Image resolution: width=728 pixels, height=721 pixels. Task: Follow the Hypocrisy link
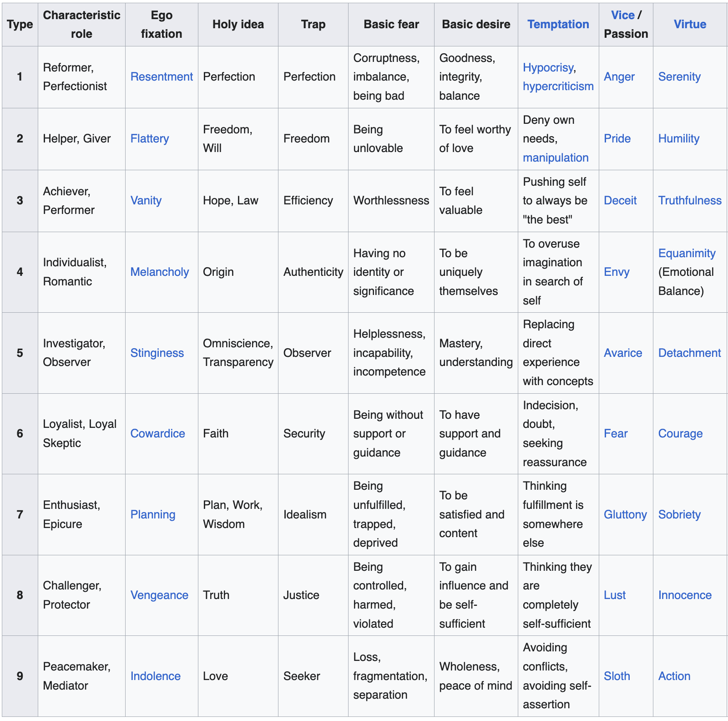(x=548, y=67)
